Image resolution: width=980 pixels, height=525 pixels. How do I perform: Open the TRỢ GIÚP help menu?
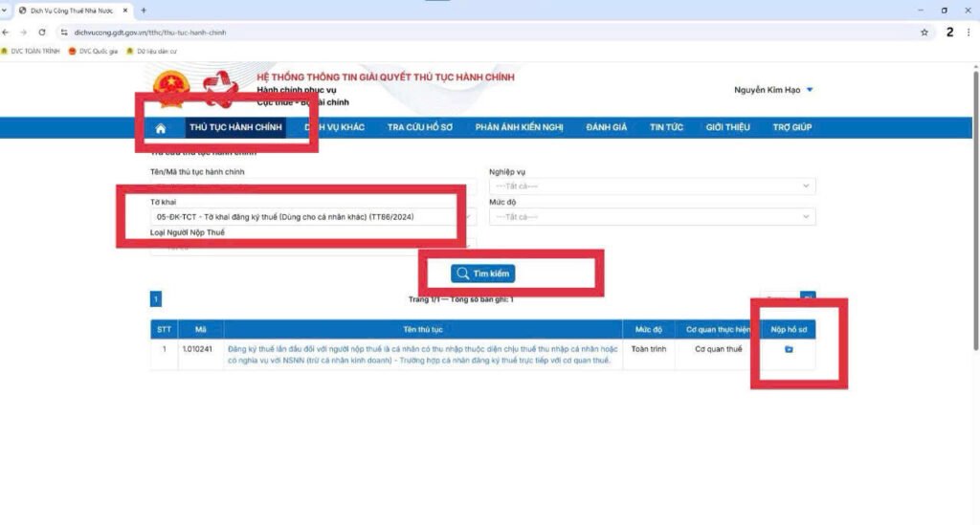(791, 127)
